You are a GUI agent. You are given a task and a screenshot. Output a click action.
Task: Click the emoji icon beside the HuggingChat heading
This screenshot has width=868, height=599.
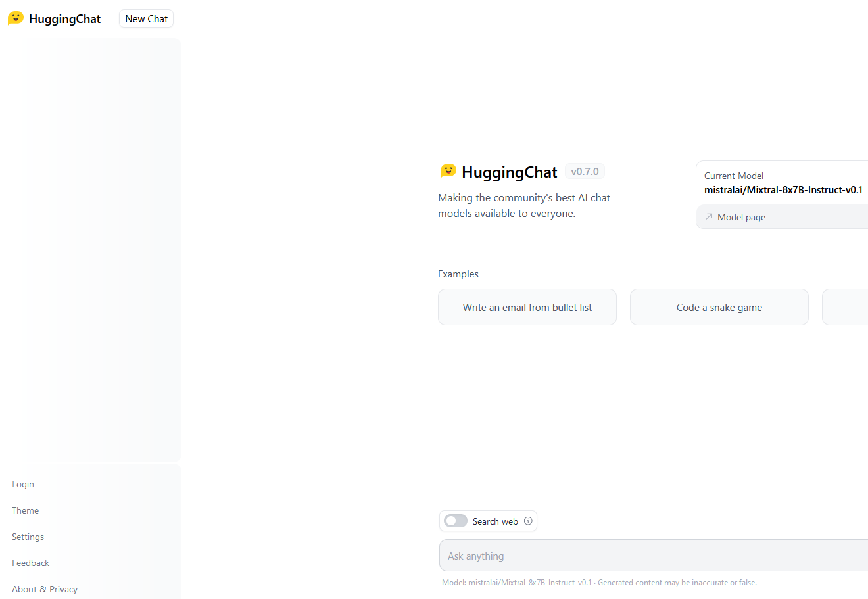coord(448,171)
